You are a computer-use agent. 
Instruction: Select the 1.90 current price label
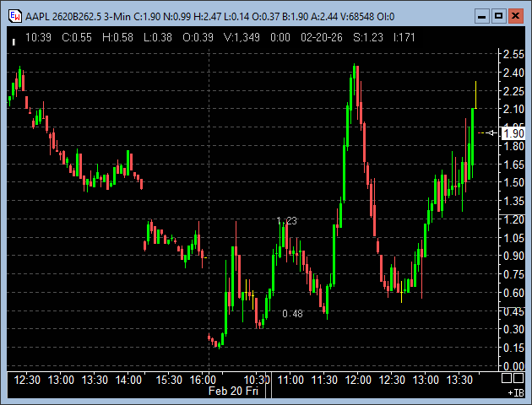pos(513,133)
